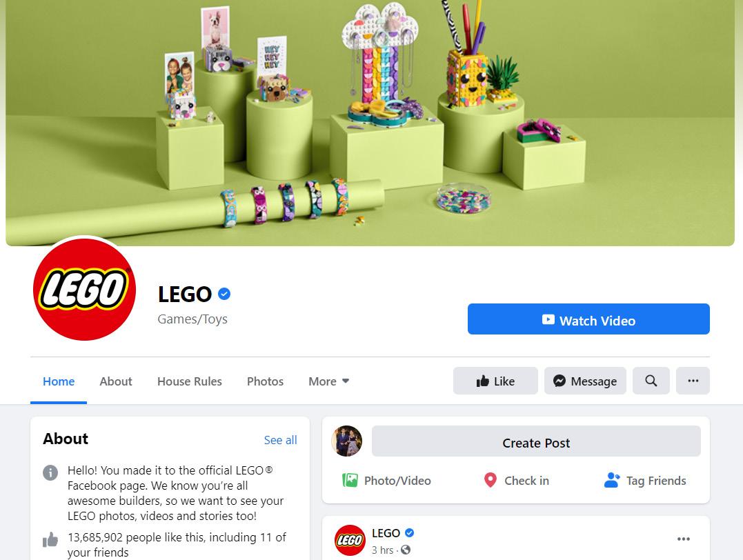Switch to the About tab

point(116,381)
